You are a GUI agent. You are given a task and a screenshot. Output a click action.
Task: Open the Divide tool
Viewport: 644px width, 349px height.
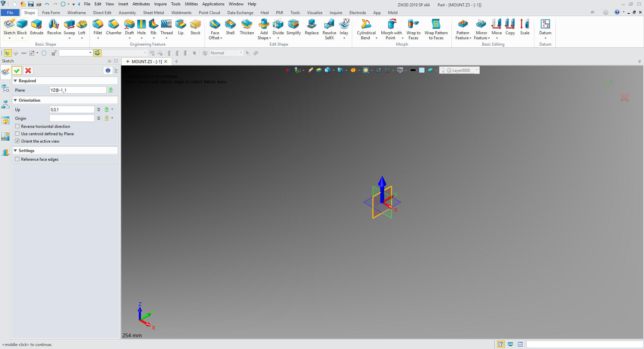pos(278,27)
